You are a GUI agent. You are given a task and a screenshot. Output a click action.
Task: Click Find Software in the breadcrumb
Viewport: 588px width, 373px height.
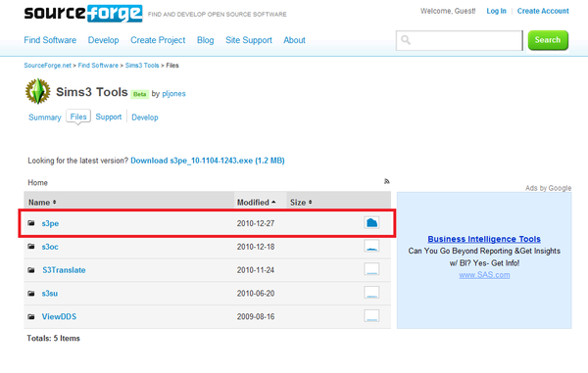[x=98, y=66]
